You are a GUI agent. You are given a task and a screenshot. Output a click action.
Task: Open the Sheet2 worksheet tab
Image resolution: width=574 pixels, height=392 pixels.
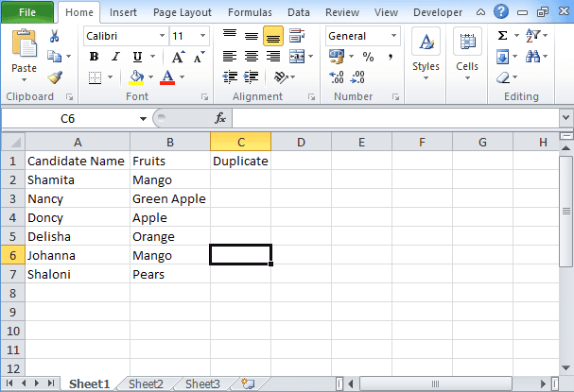pos(146,383)
